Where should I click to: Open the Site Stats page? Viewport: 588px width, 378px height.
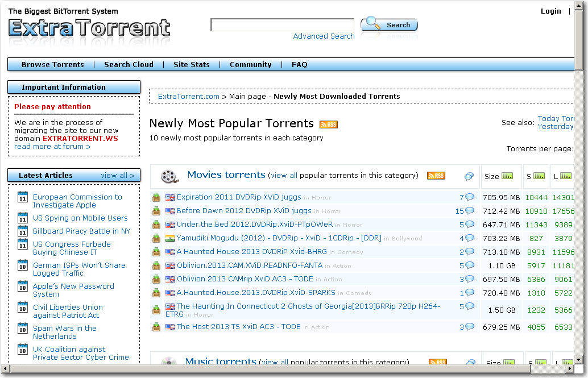tap(192, 64)
